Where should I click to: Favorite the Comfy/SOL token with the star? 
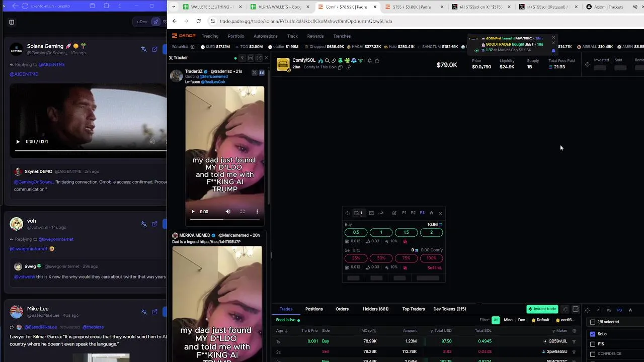tap(377, 60)
